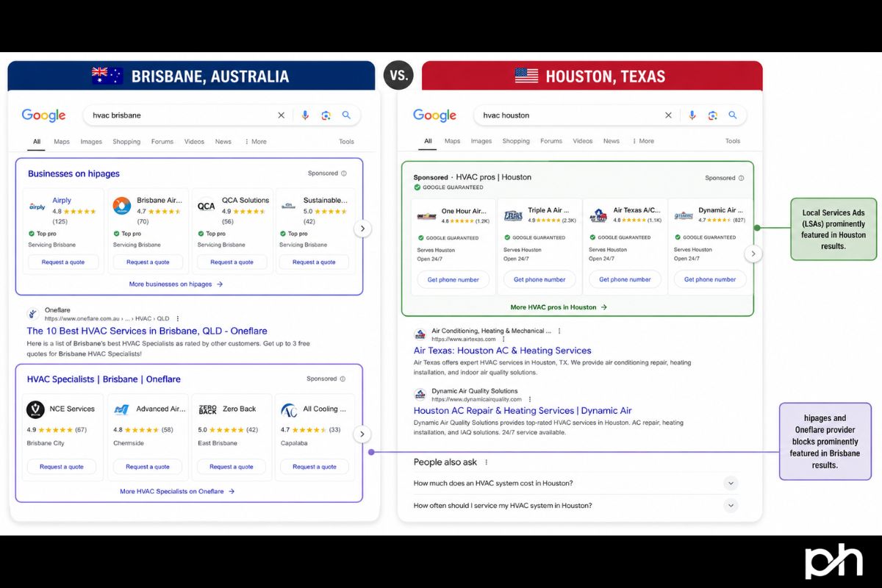Click the QCA Solutions logo
The width and height of the screenshot is (882, 588).
[x=206, y=207]
